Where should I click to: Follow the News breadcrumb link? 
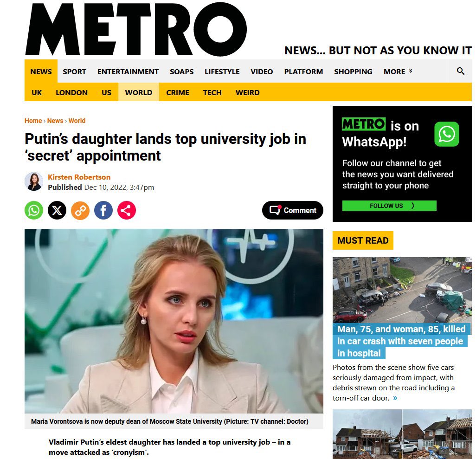point(55,121)
